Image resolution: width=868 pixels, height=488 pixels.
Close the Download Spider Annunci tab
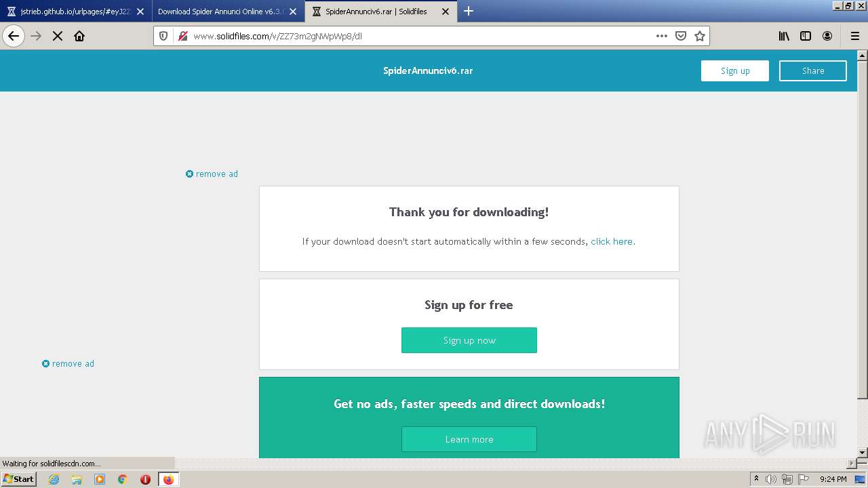[293, 12]
